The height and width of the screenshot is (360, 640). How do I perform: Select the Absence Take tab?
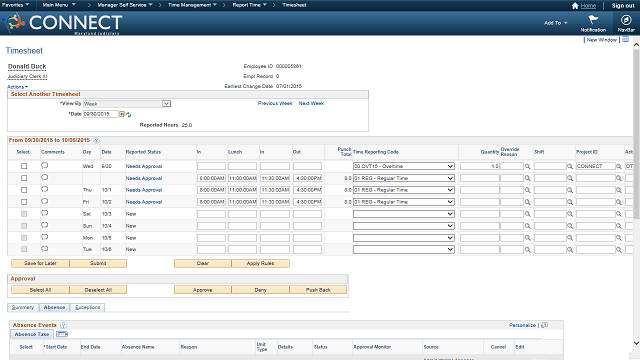32,334
